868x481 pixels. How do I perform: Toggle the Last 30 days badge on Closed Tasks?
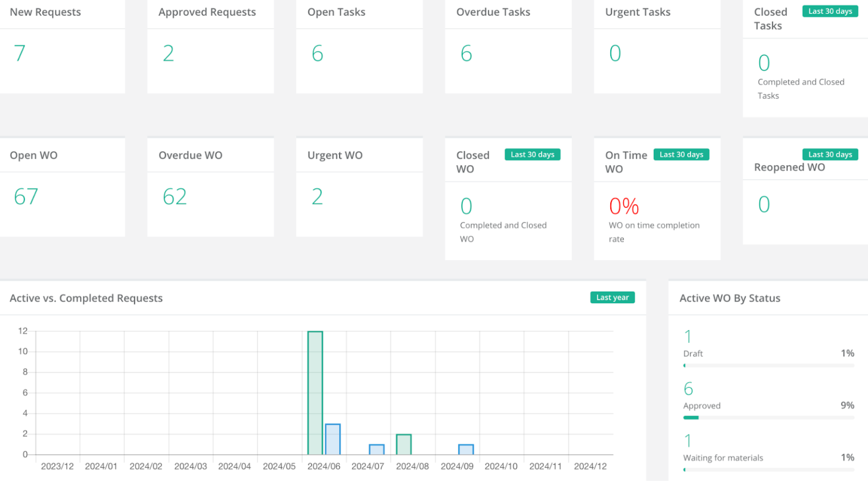(830, 11)
